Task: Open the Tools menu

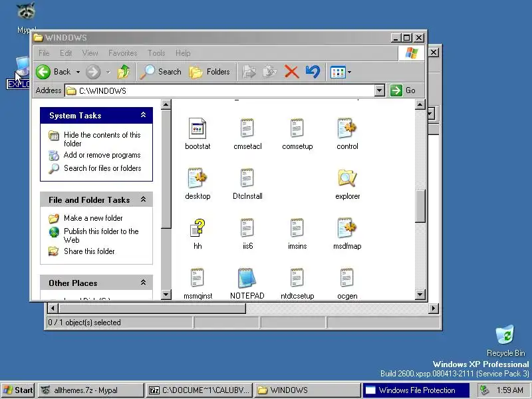Action: pos(156,53)
